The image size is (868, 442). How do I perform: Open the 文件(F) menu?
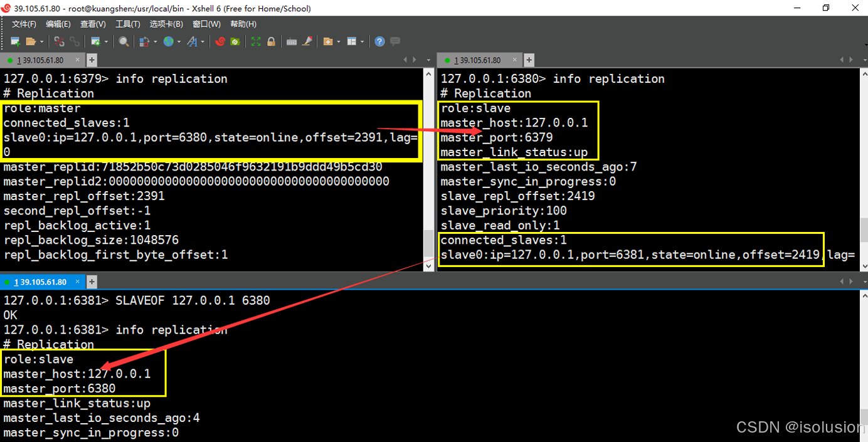tap(24, 24)
